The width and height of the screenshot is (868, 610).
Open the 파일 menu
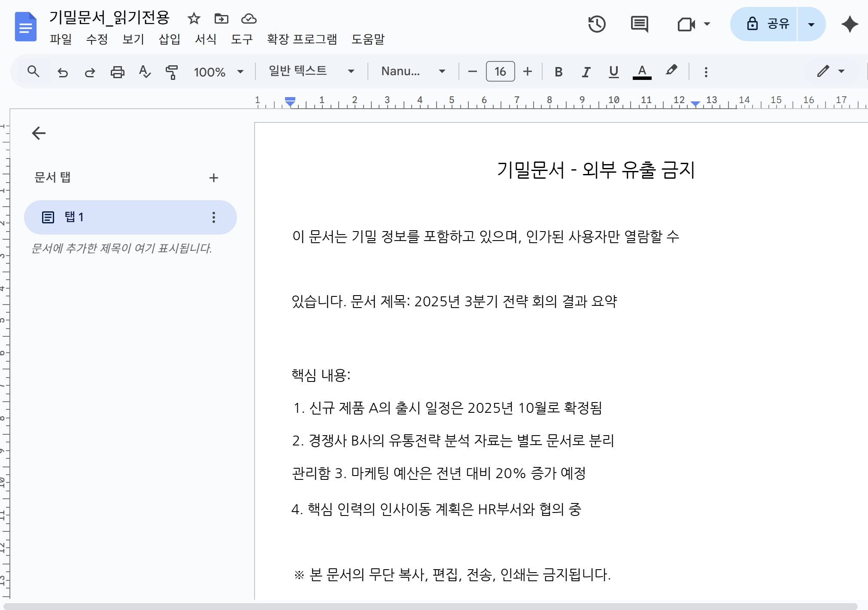(61, 39)
